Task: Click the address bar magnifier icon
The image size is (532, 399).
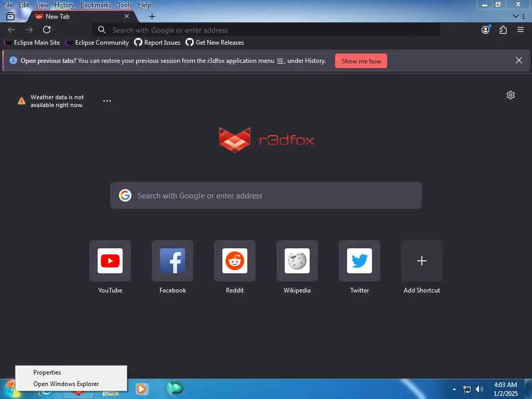Action: click(102, 30)
